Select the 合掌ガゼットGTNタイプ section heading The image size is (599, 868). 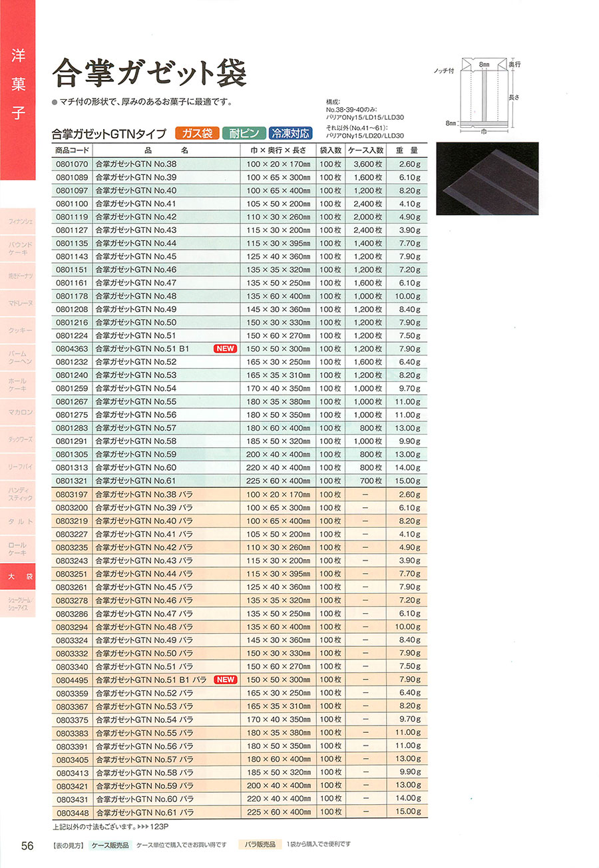108,134
